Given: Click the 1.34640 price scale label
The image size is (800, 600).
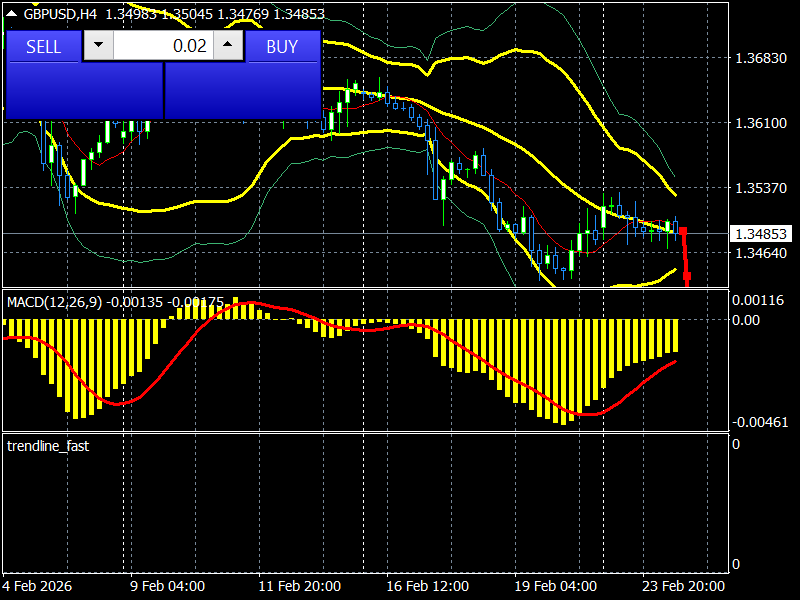Looking at the screenshot, I should point(761,253).
